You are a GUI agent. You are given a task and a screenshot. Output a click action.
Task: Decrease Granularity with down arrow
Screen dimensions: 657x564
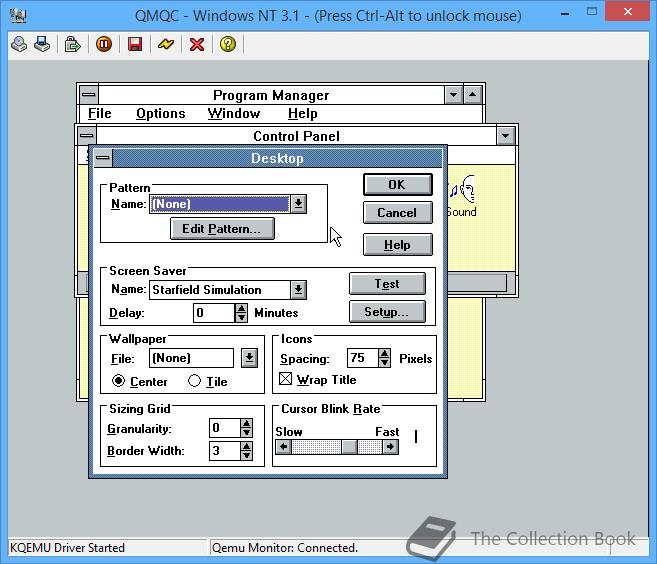pos(246,433)
